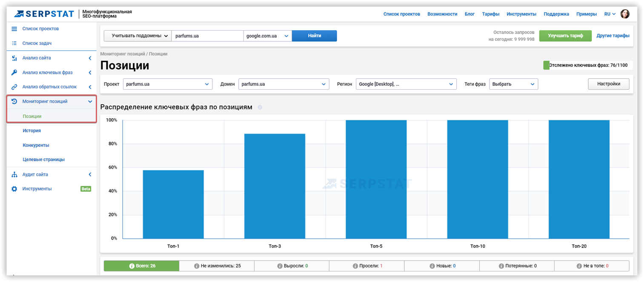This screenshot has width=644, height=282.
Task: Click the info icon beside Выросли
Action: [x=280, y=266]
